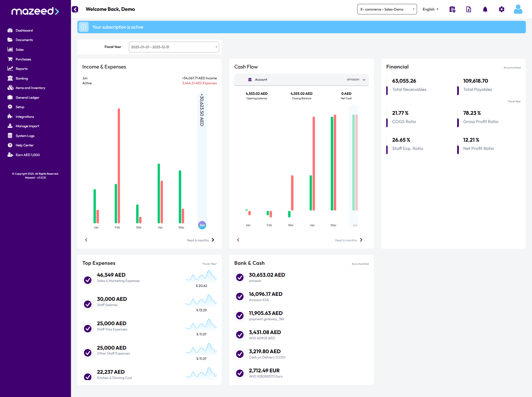Expand the amazon account chevron in Cash Flow

pos(364,80)
